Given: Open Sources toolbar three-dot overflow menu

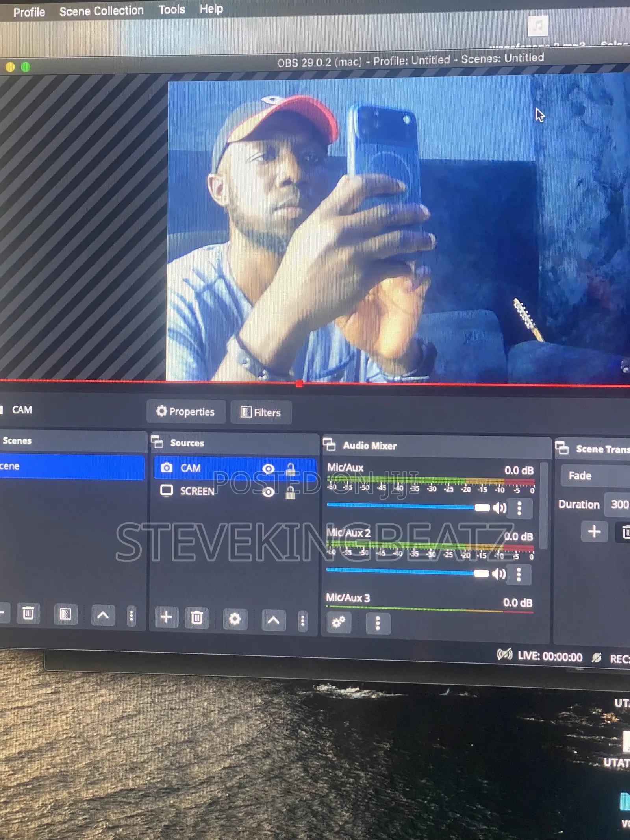Looking at the screenshot, I should [x=302, y=621].
